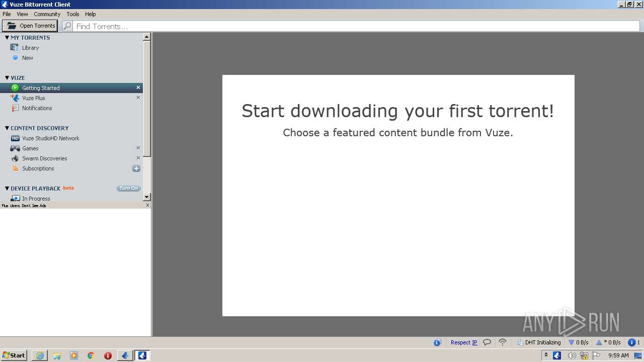This screenshot has height=362, width=644.
Task: Click the Show Desktop button
Action: click(638, 355)
